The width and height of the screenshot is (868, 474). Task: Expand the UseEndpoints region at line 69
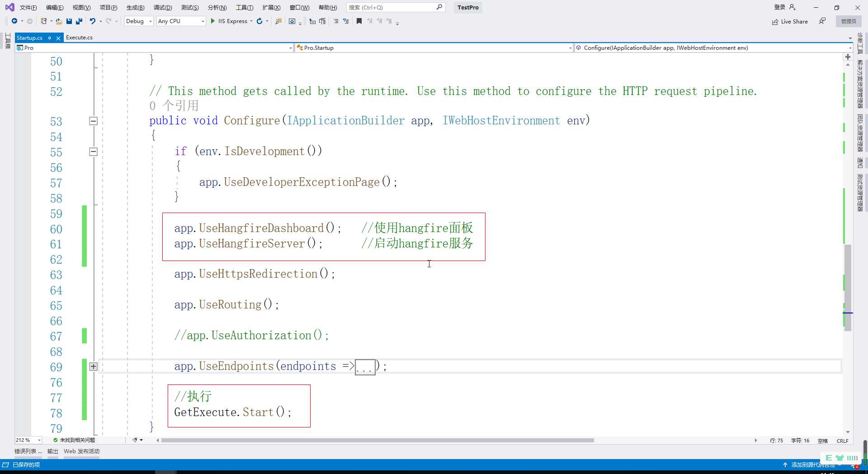pyautogui.click(x=93, y=366)
